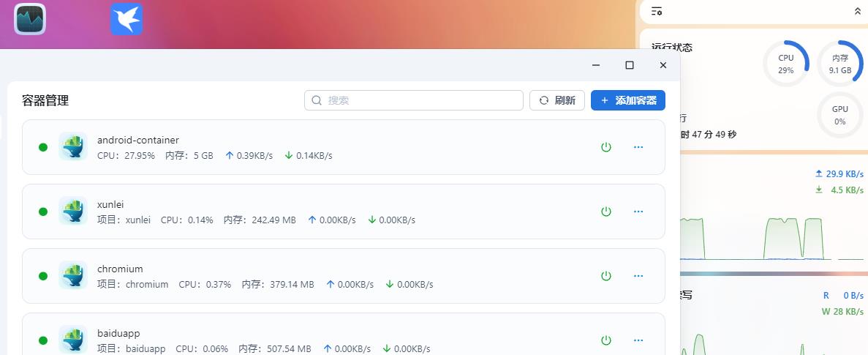The image size is (868, 355).
Task: Toggle power for xunlei container
Action: [x=606, y=211]
